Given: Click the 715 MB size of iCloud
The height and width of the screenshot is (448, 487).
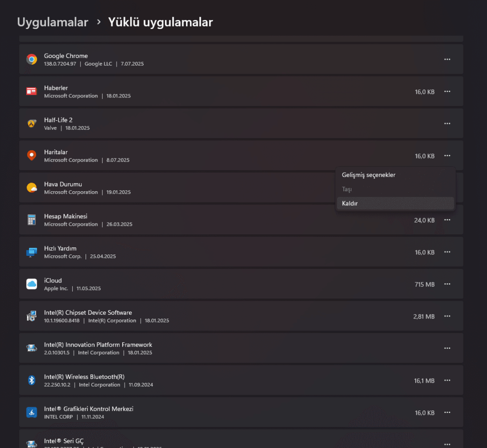Looking at the screenshot, I should point(425,284).
